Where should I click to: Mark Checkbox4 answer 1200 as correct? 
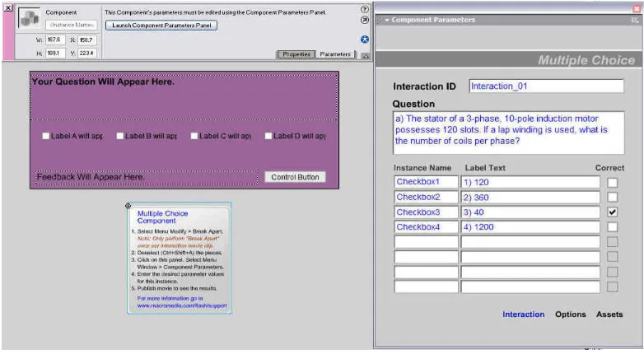tap(613, 226)
